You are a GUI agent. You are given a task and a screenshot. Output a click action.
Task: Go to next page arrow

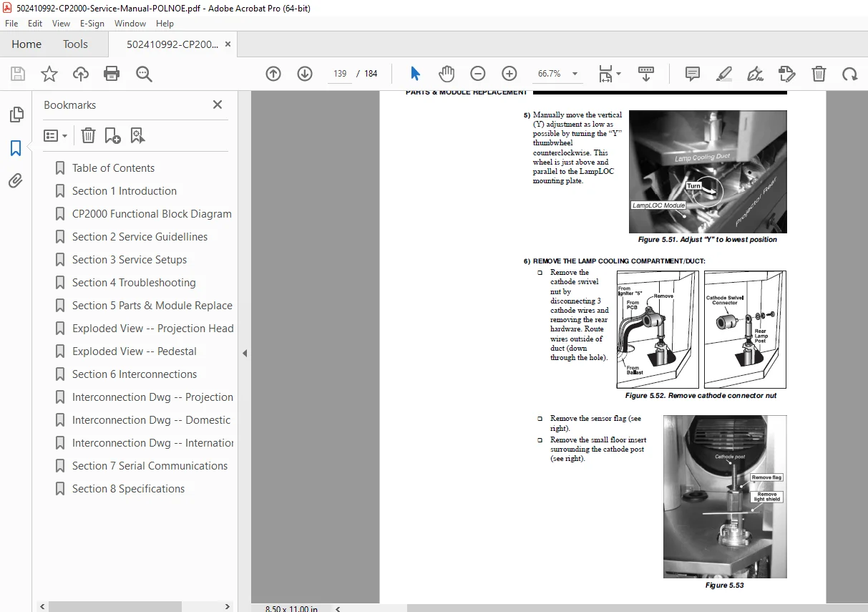pos(305,74)
